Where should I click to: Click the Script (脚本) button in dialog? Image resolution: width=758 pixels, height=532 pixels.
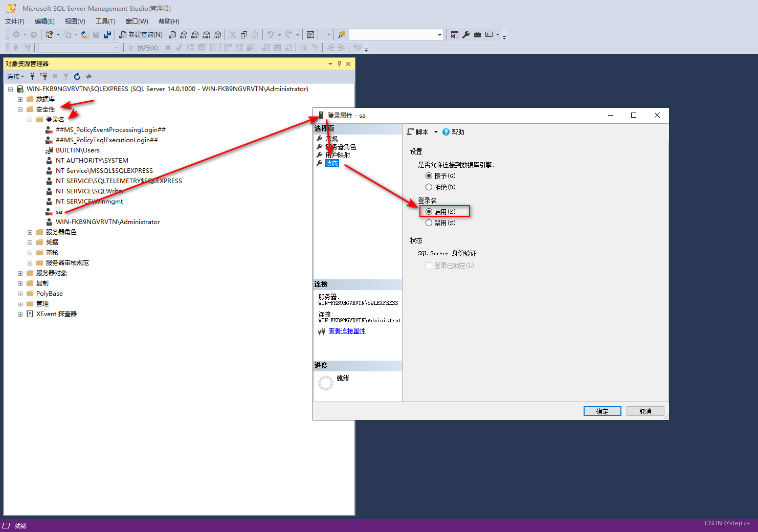[417, 132]
